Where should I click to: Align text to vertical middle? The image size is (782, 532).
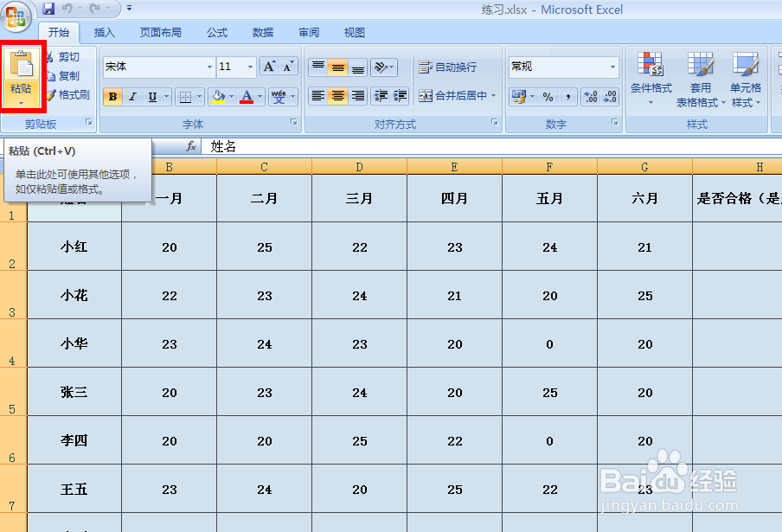337,67
